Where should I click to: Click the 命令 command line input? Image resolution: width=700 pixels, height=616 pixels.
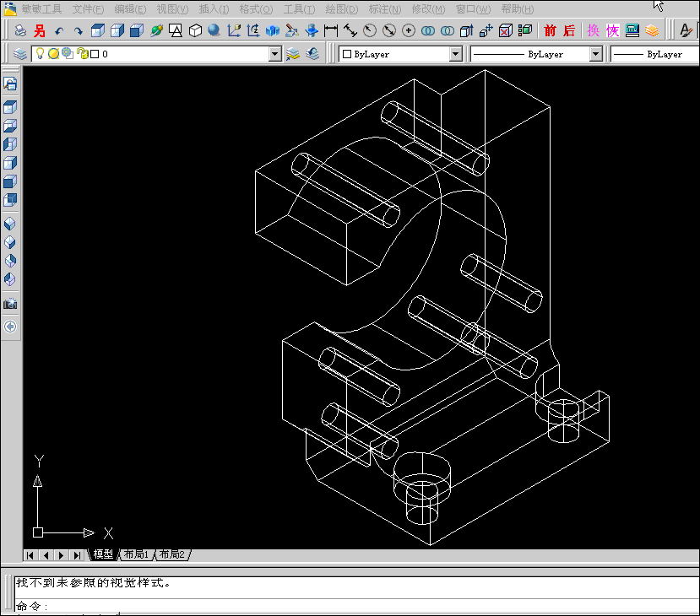357,606
